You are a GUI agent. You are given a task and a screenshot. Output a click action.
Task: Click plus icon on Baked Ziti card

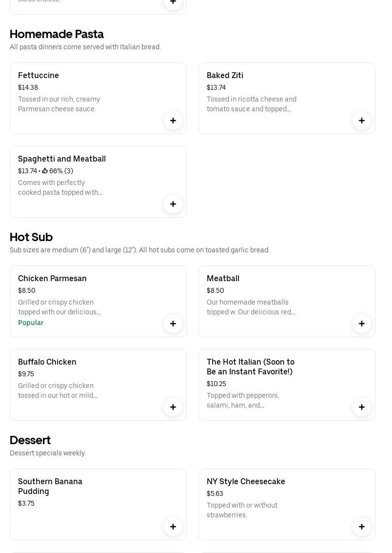pos(362,121)
